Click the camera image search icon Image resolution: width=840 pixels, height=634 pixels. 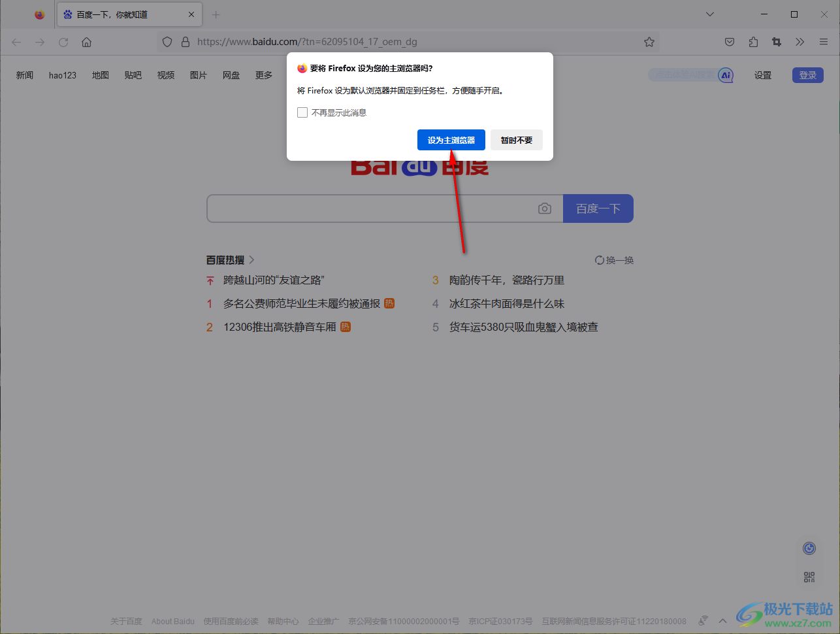click(x=545, y=209)
